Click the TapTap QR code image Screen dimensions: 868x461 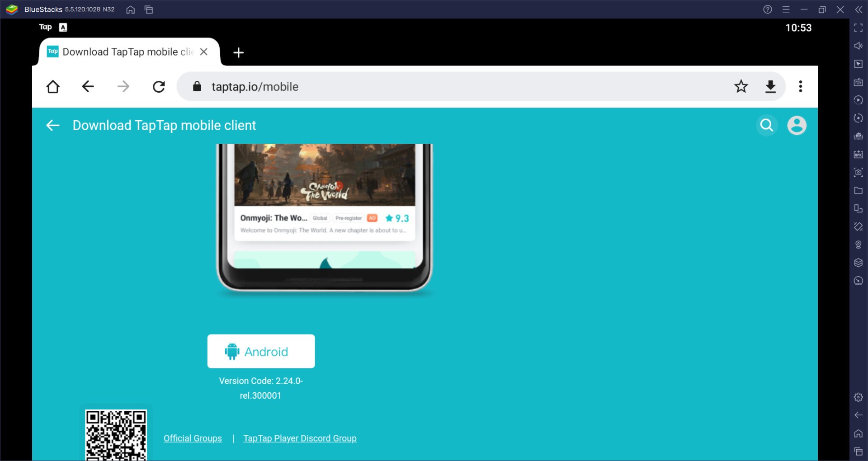pos(116,435)
